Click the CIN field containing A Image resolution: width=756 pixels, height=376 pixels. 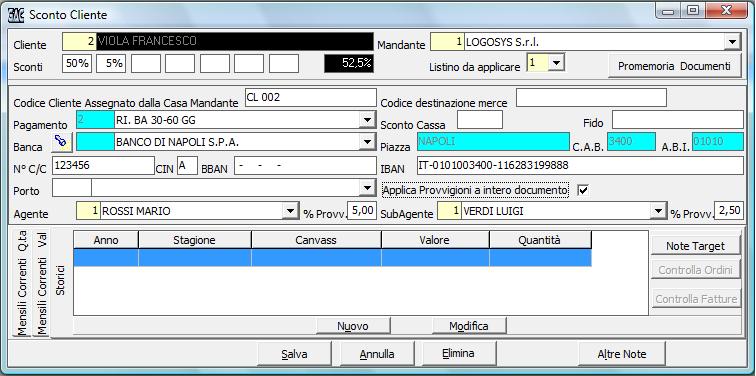point(187,165)
